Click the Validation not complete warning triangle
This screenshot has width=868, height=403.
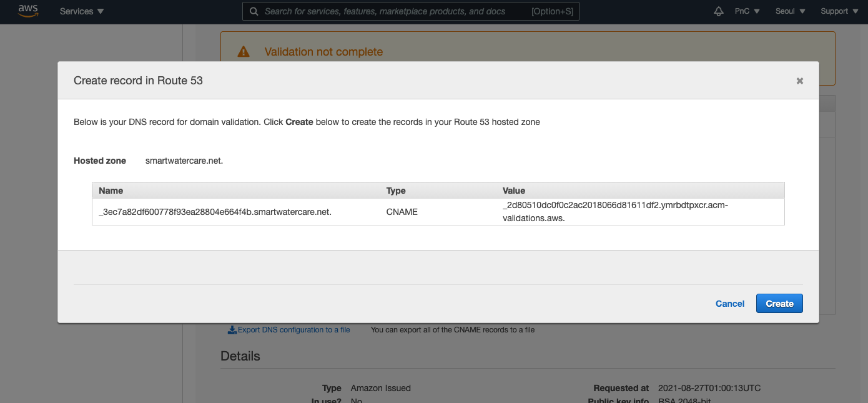(244, 52)
